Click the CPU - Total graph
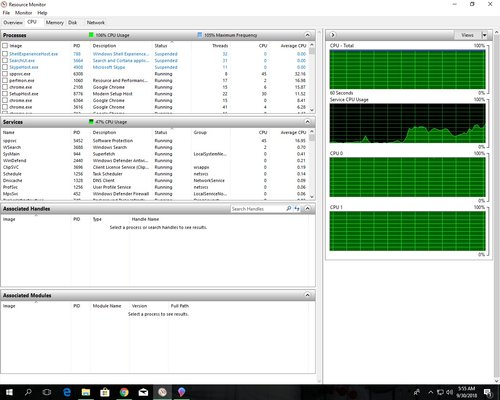 (x=407, y=69)
